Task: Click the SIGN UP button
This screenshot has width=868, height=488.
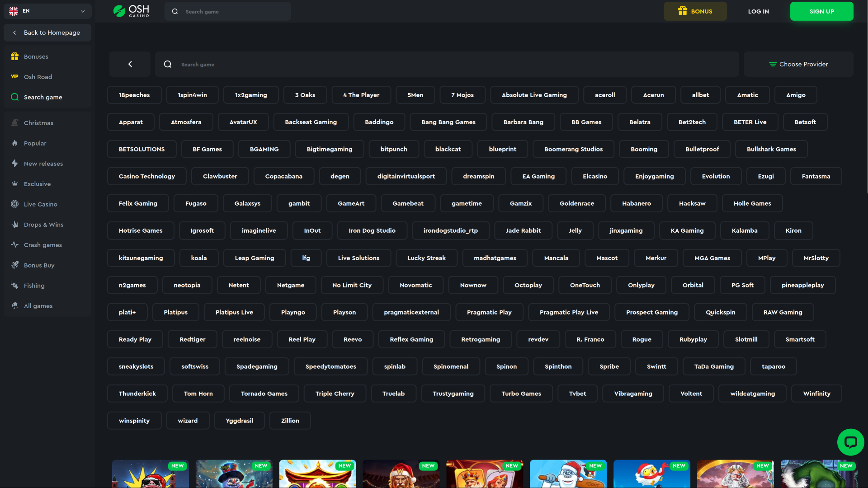Action: pos(821,11)
